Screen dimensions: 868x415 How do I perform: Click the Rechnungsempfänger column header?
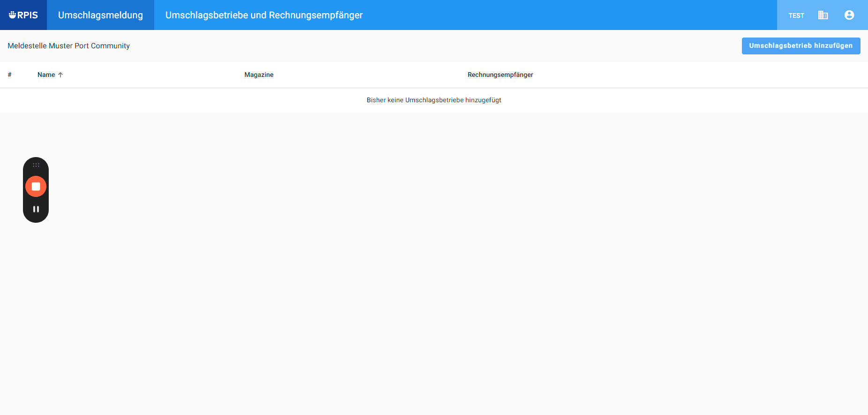[x=500, y=75]
